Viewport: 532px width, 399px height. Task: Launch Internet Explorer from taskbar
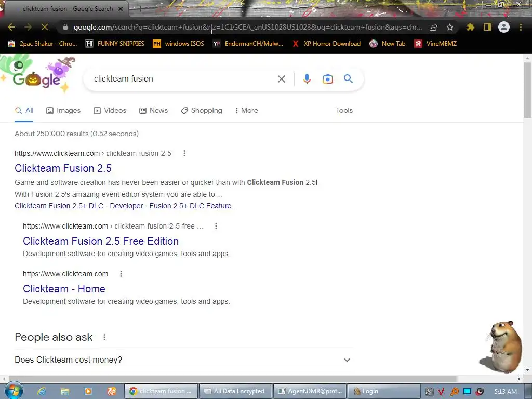[42, 391]
